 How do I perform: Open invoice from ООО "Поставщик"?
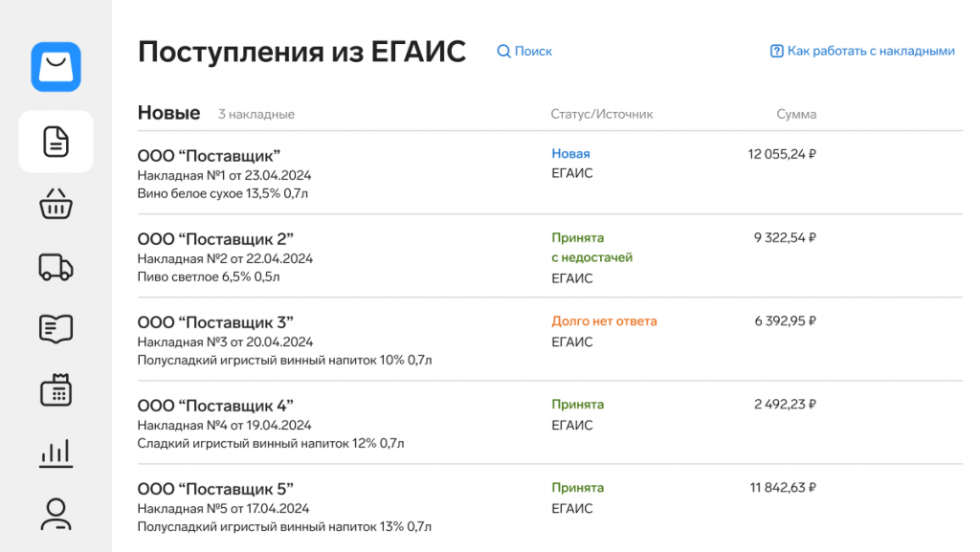[550, 173]
